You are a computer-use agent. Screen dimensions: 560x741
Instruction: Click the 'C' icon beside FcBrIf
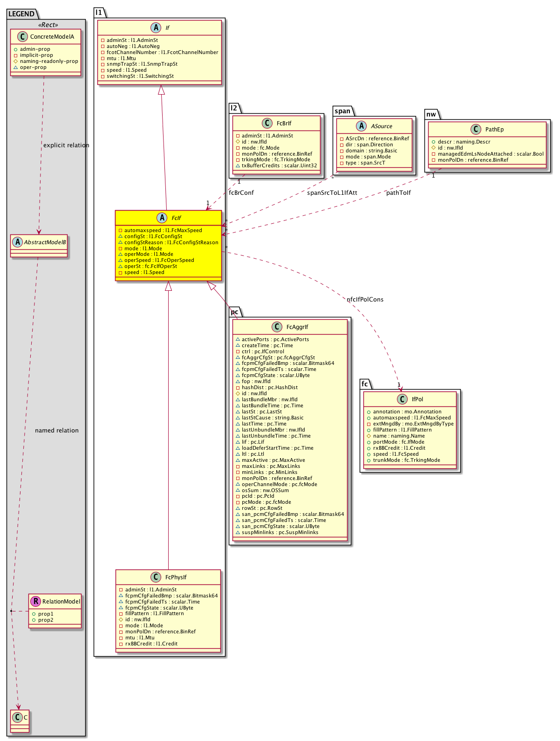(267, 123)
